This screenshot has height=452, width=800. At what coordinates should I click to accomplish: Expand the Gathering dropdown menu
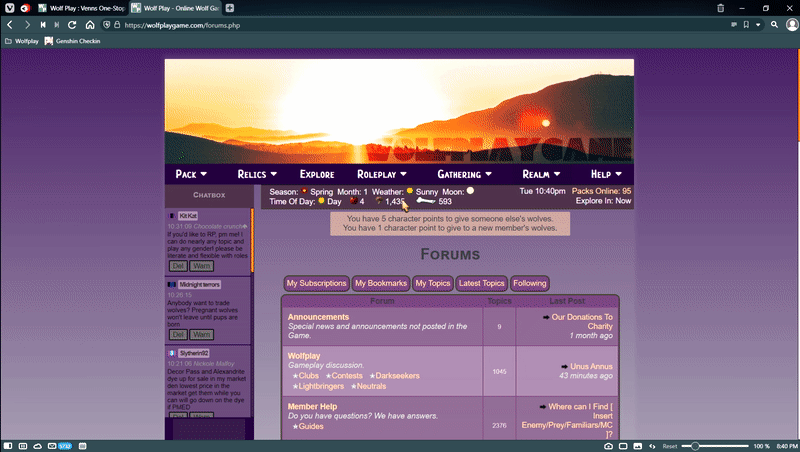[465, 174]
